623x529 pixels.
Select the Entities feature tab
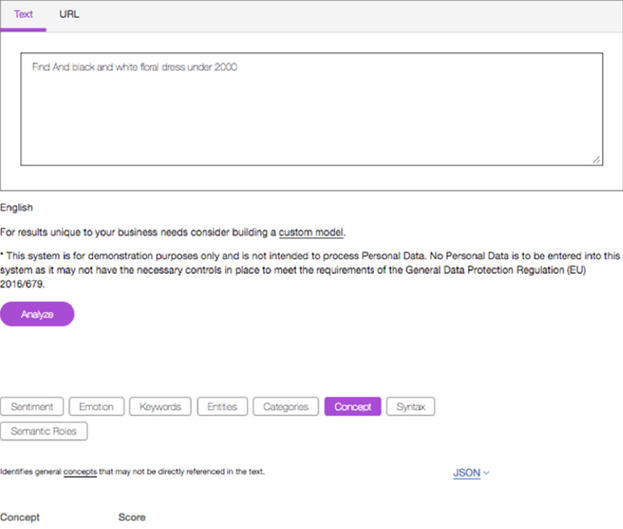coord(222,407)
